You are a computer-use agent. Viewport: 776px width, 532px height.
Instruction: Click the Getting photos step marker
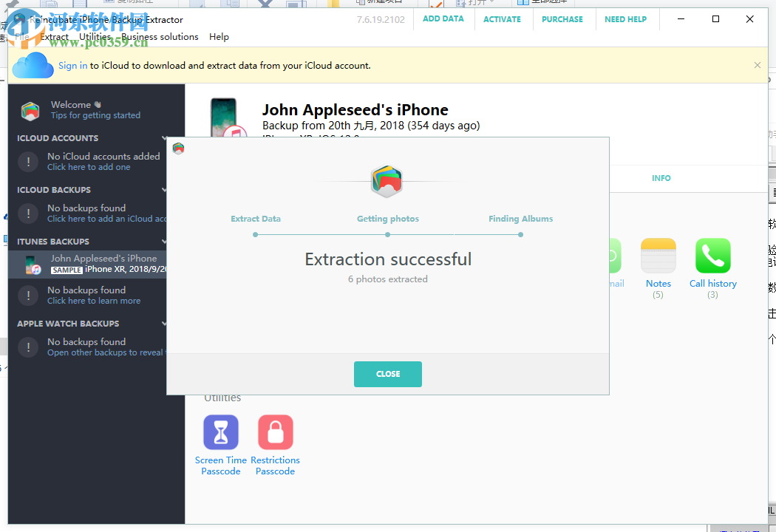coord(387,233)
